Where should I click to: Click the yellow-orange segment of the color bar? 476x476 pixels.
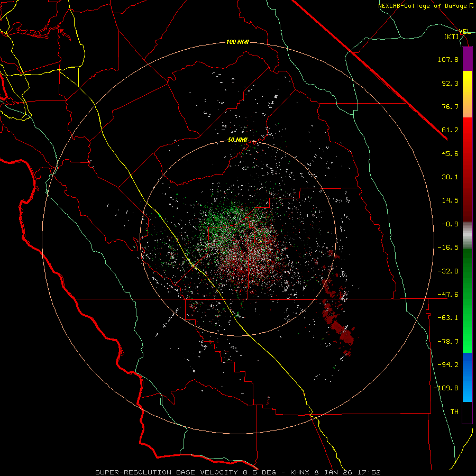[x=467, y=94]
